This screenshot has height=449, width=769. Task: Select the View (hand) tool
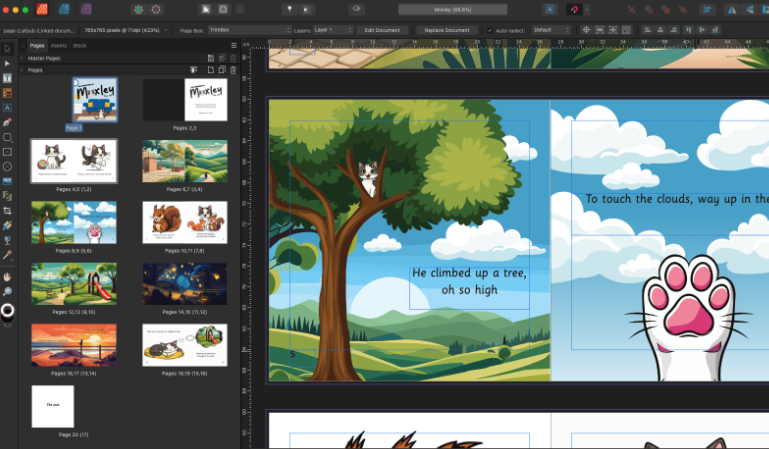point(7,276)
